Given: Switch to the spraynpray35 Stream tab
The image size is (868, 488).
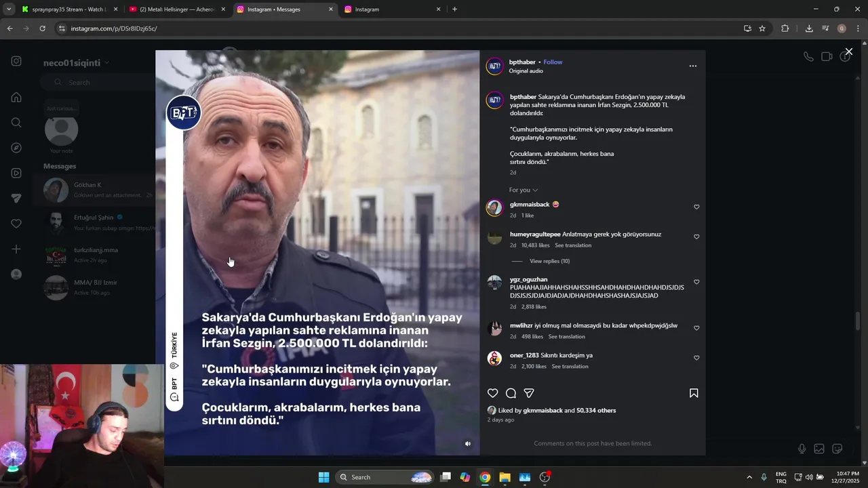Looking at the screenshot, I should 68,9.
